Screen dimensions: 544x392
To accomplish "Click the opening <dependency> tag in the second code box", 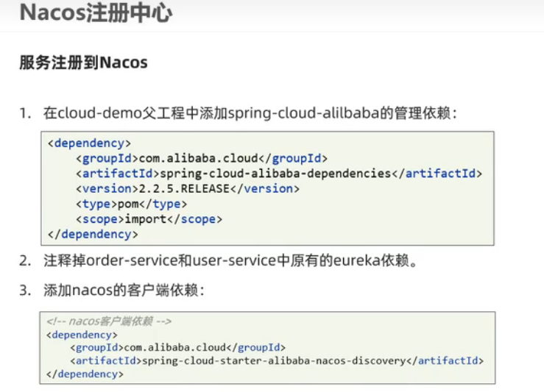I will pos(82,335).
